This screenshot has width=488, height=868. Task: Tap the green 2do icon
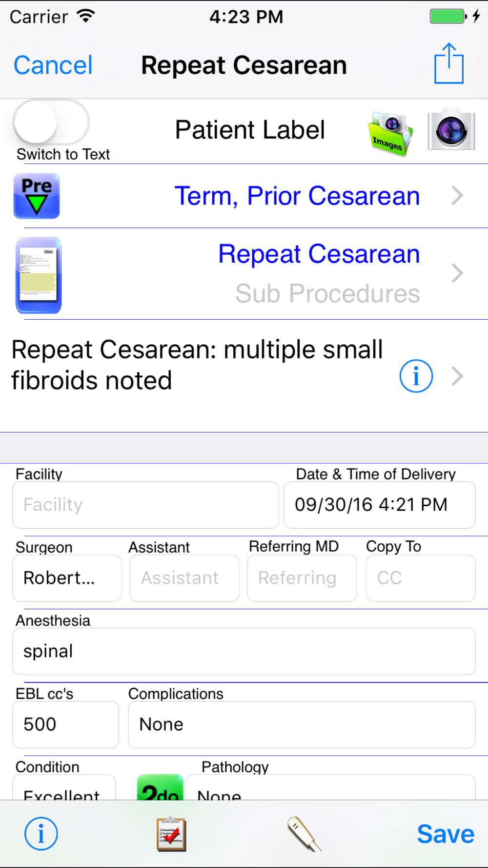pos(160,788)
